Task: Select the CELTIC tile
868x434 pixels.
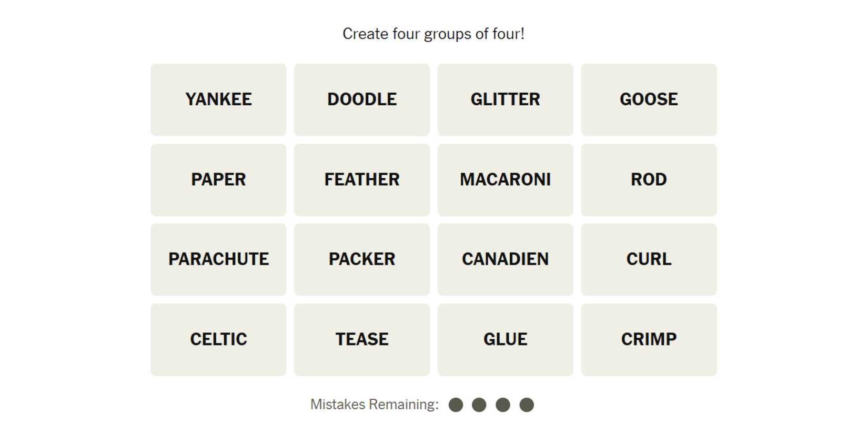Action: (218, 339)
